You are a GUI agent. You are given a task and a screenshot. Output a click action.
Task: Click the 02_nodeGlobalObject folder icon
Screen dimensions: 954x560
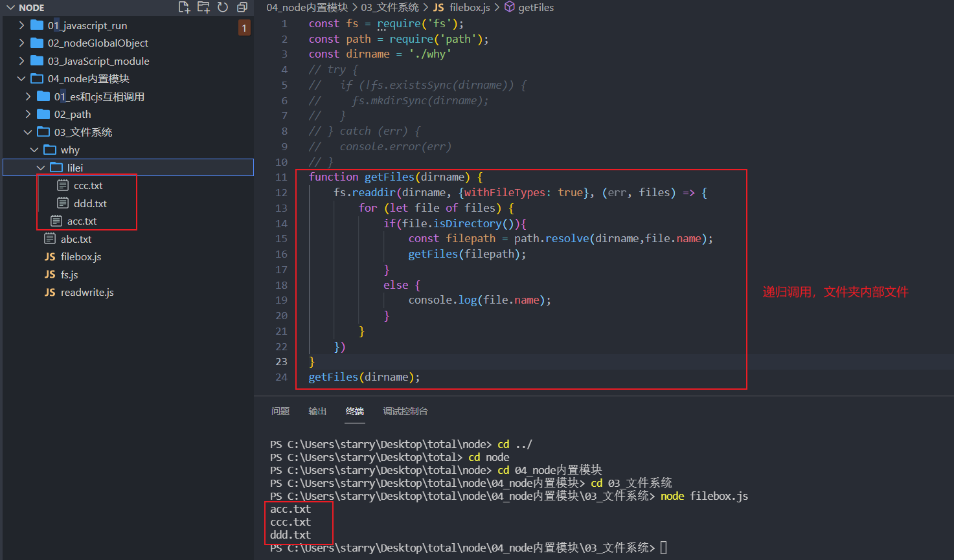tap(37, 43)
